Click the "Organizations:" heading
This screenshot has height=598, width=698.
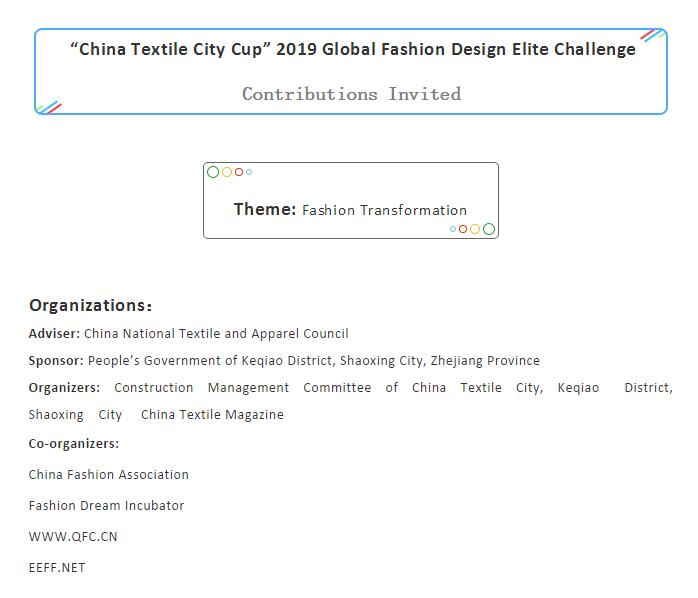[x=90, y=305]
